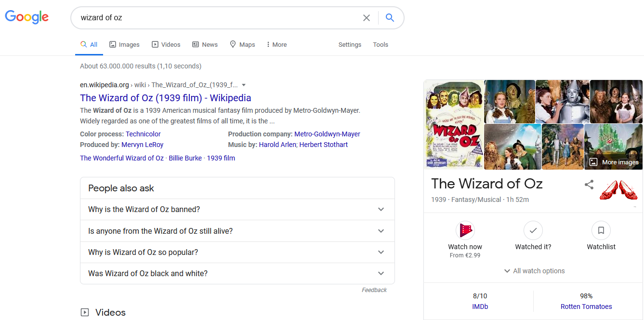644x320 pixels.
Task: Follow the Herbert Stothart link
Action: [323, 145]
